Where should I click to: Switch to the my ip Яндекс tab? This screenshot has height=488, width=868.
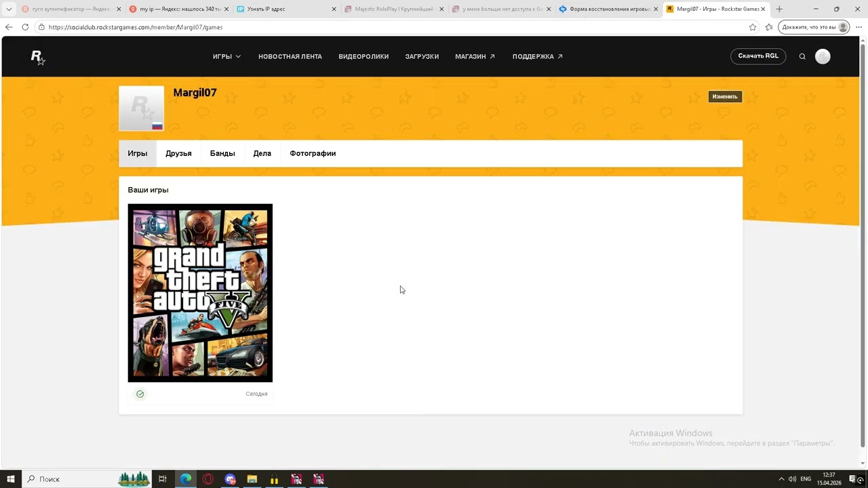[178, 9]
